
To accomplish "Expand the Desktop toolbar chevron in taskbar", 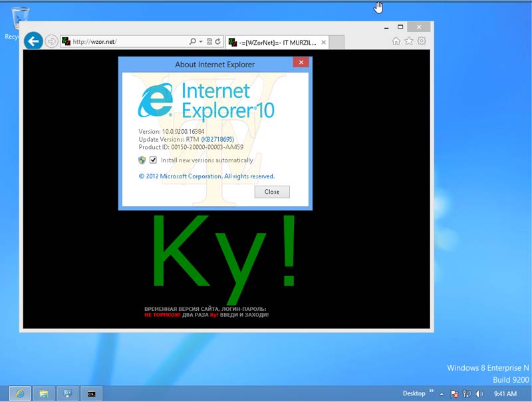I will pyautogui.click(x=431, y=391).
